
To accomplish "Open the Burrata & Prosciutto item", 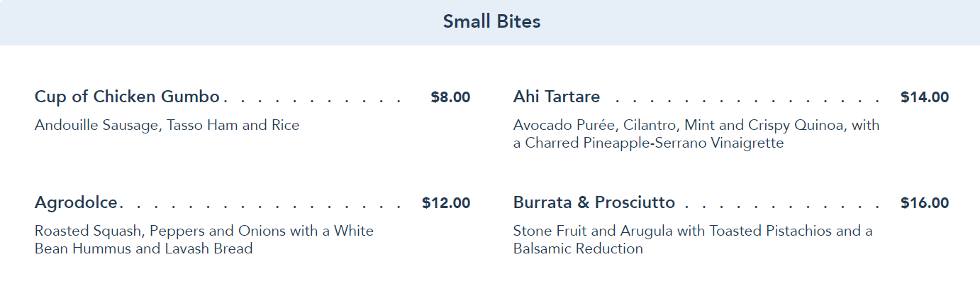I will (x=594, y=203).
